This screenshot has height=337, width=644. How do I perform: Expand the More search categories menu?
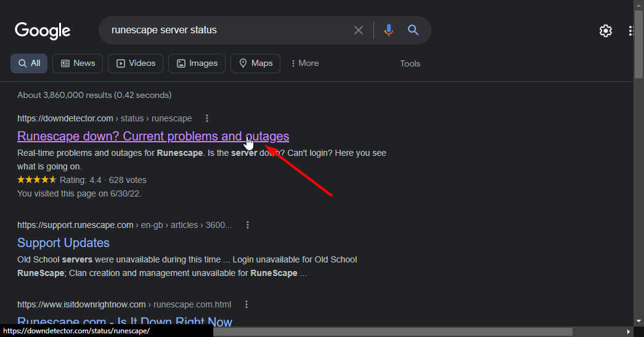[x=305, y=63]
